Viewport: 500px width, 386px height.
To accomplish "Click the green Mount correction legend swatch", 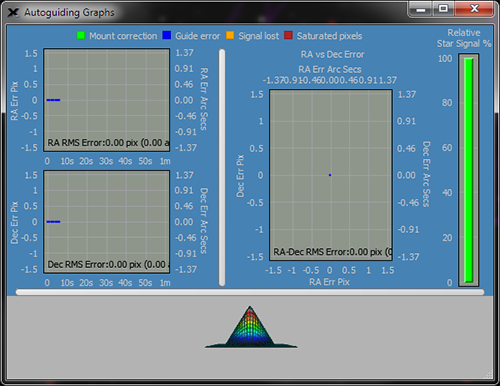I will (81, 35).
